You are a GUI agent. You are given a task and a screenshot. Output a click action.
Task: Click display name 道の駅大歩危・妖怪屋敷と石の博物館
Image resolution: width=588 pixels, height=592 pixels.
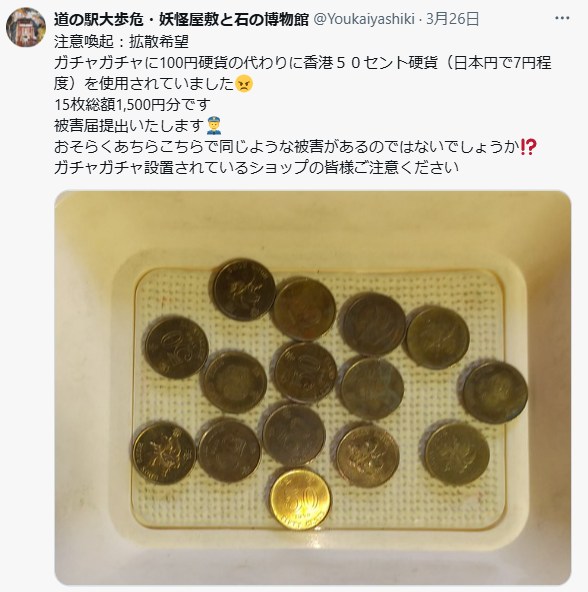[181, 19]
